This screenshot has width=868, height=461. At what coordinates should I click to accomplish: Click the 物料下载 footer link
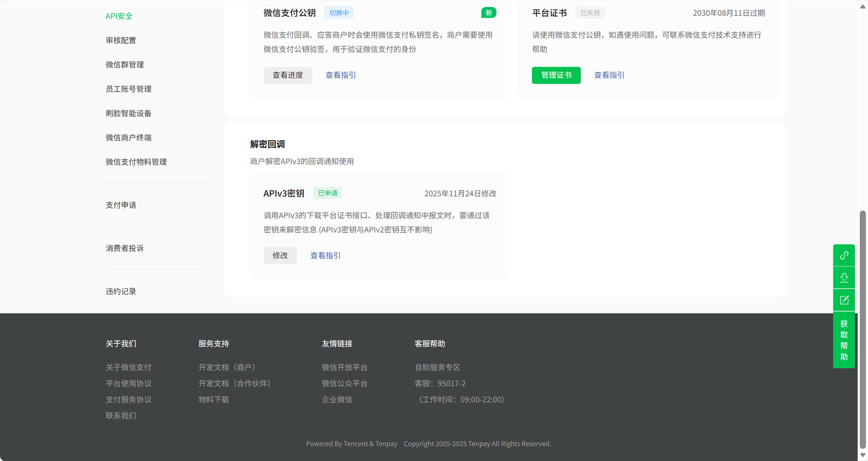pos(214,400)
